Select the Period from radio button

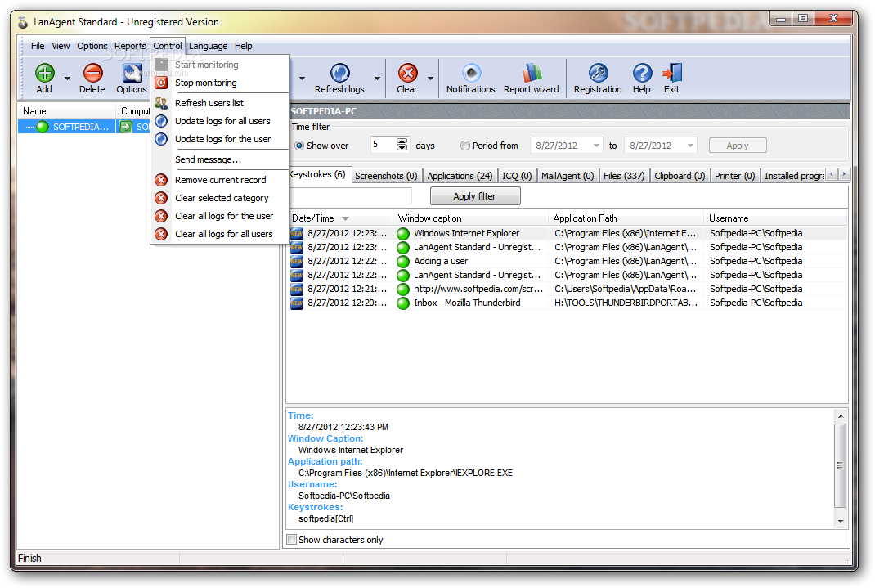click(x=464, y=146)
